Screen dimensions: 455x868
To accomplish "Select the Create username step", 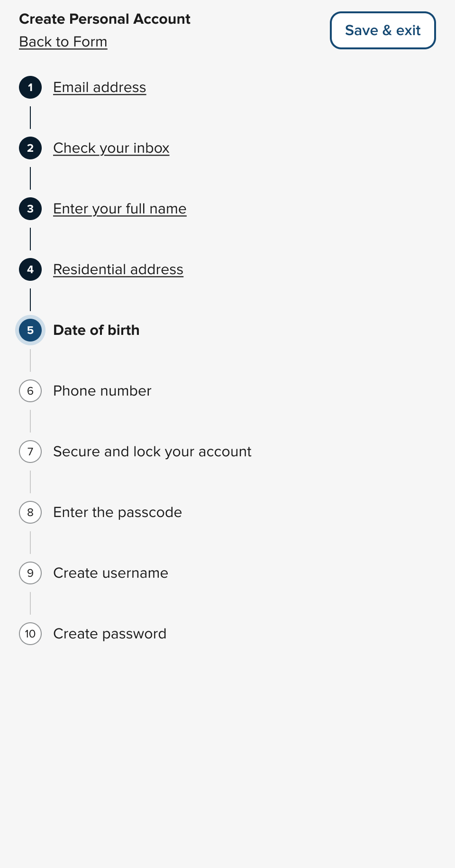I will (111, 573).
